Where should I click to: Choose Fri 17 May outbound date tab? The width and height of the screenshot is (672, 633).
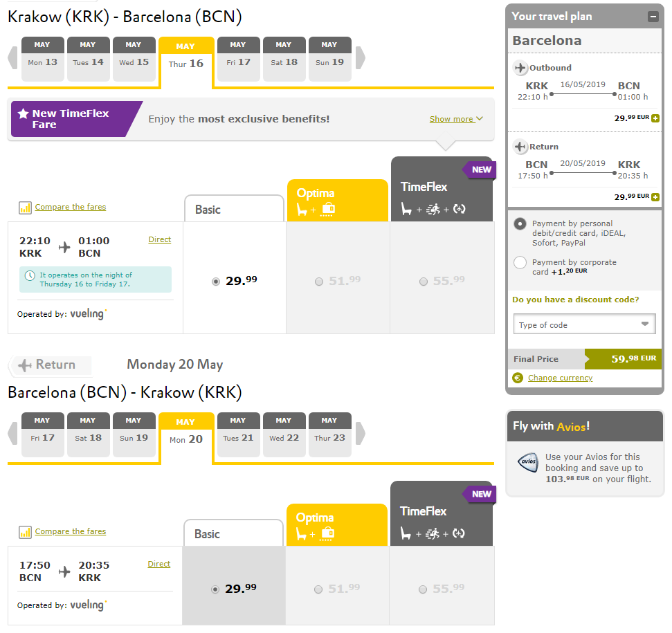(x=239, y=59)
